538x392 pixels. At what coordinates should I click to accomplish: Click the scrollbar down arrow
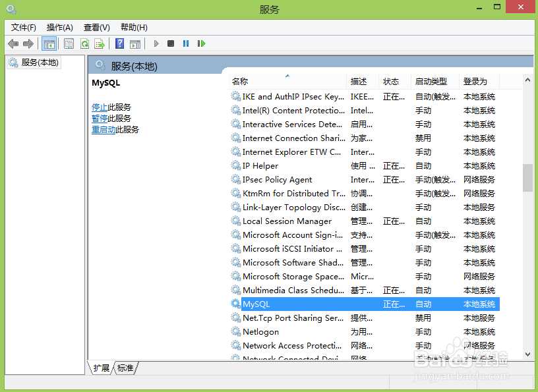click(527, 354)
